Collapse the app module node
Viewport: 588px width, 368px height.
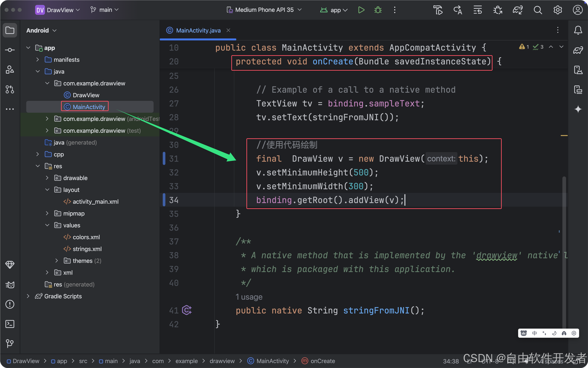pyautogui.click(x=28, y=48)
